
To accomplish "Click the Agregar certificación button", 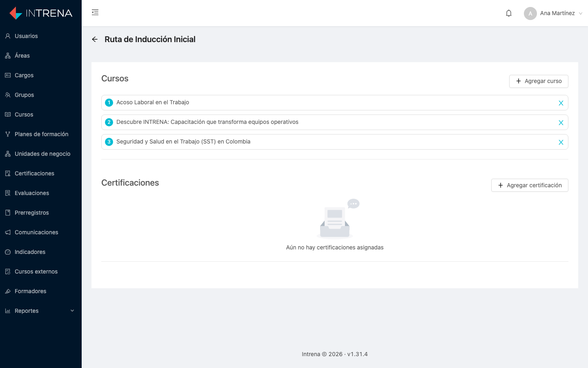I will coord(530,185).
